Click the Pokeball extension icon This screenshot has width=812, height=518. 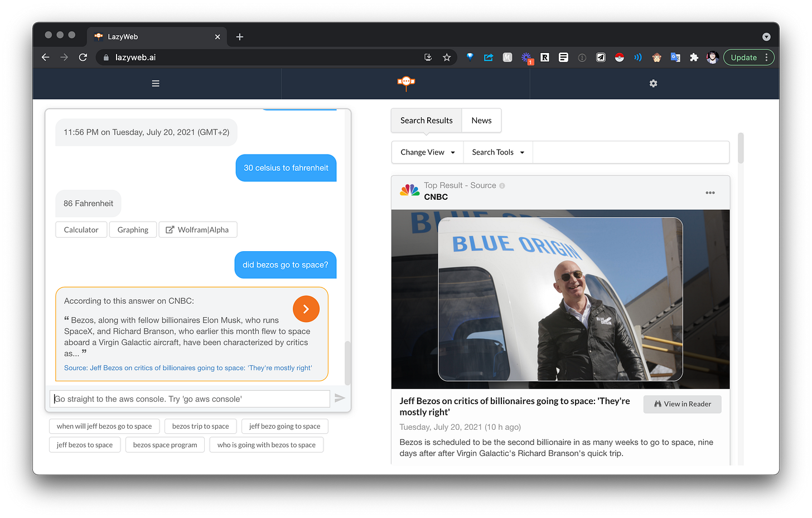[619, 57]
